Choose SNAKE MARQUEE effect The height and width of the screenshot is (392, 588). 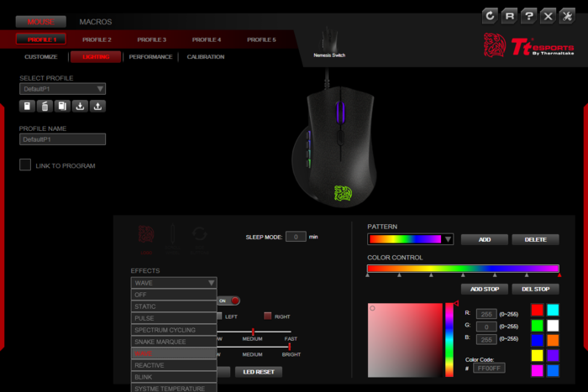174,342
